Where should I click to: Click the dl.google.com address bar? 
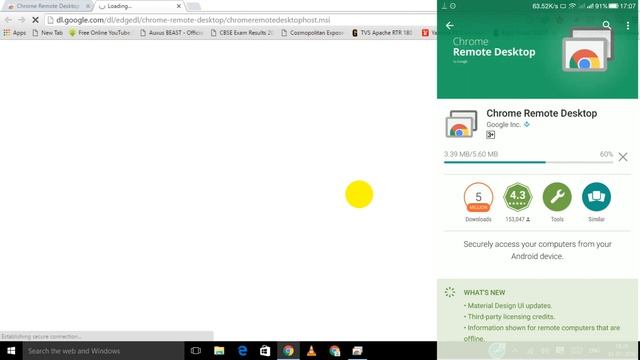241,20
